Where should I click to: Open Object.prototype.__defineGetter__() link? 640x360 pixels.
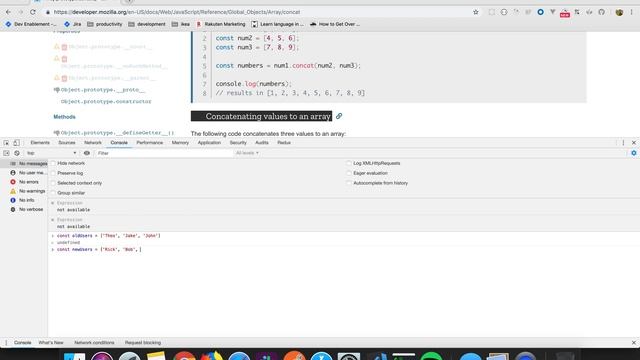tap(118, 133)
